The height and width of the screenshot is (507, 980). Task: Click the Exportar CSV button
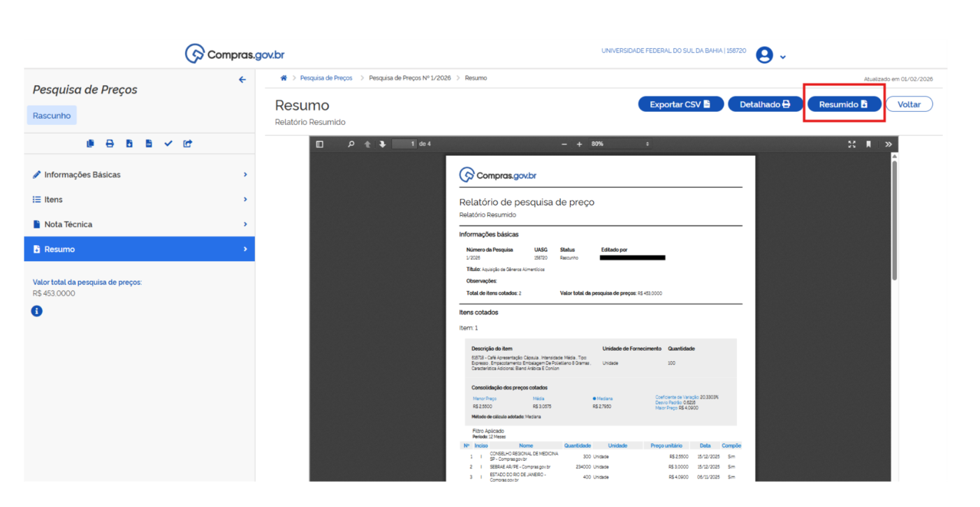(x=680, y=104)
